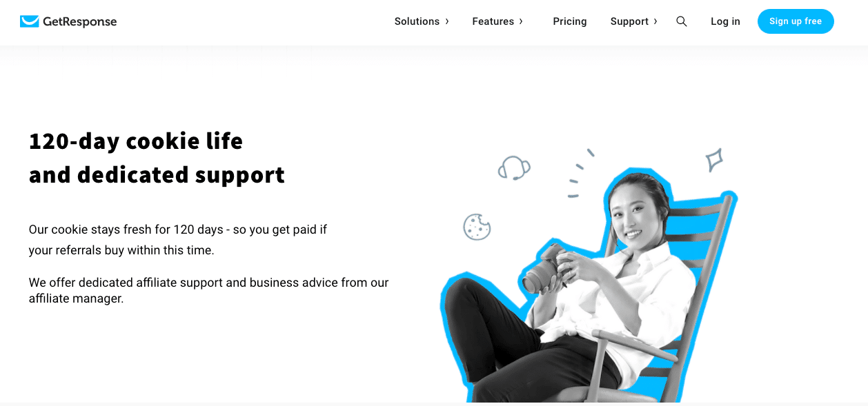
Task: Expand the Solutions menu chevron
Action: point(447,21)
